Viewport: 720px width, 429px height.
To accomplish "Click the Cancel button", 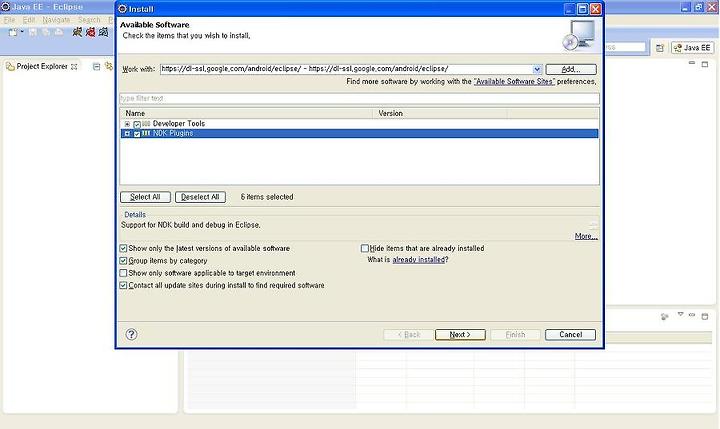I will point(570,335).
